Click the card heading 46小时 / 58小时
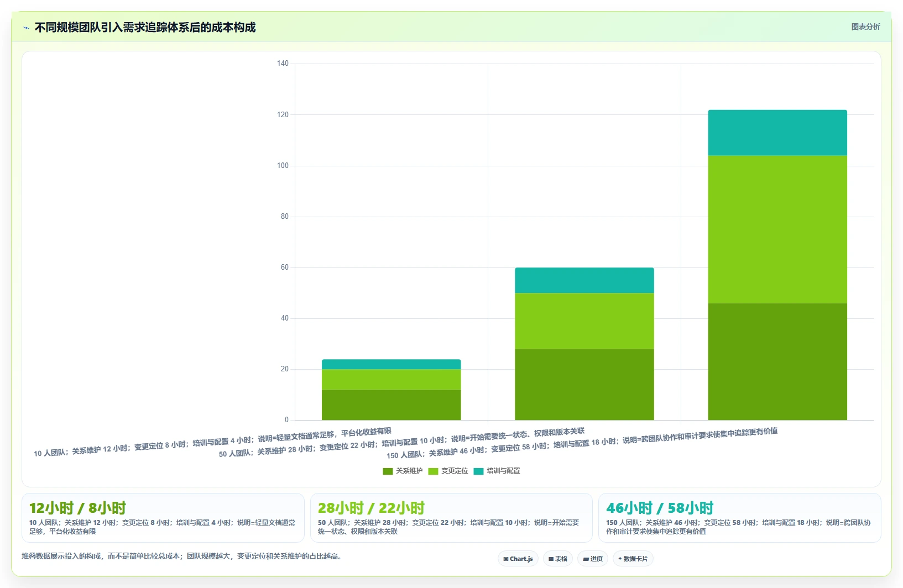 [660, 508]
